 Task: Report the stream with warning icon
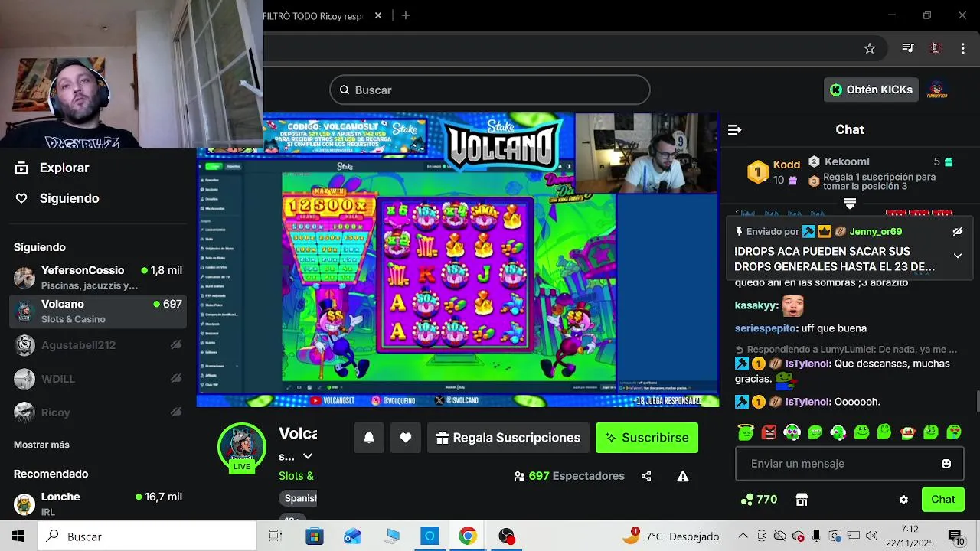[x=683, y=476]
